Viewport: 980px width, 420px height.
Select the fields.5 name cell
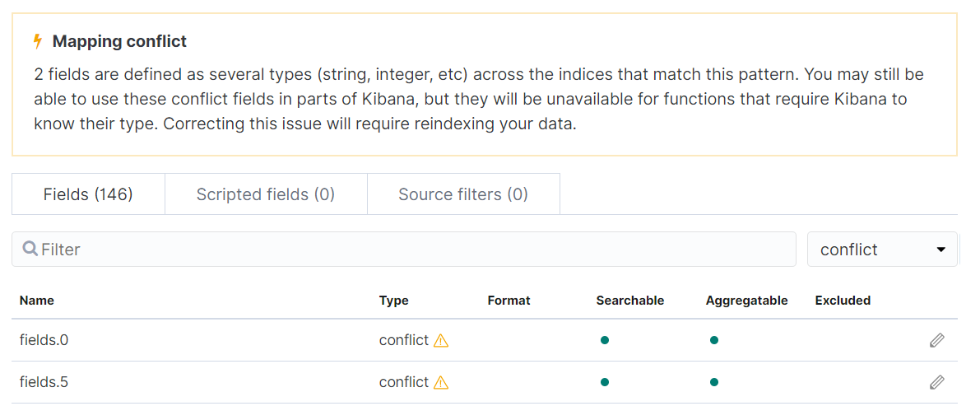[44, 382]
